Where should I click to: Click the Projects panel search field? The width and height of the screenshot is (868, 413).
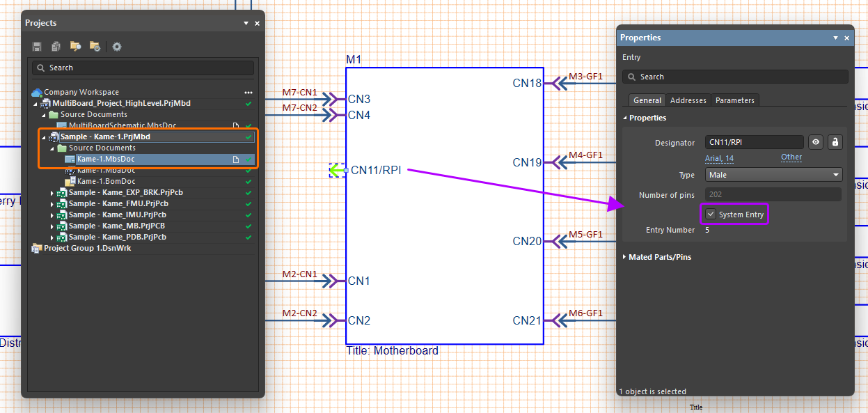tap(143, 68)
